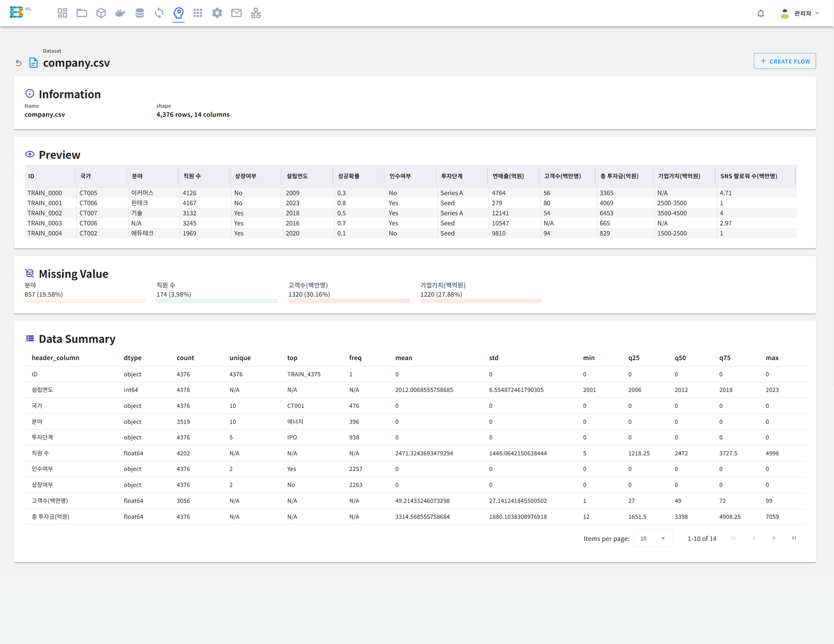Go to next page of Data Summary

click(x=774, y=538)
